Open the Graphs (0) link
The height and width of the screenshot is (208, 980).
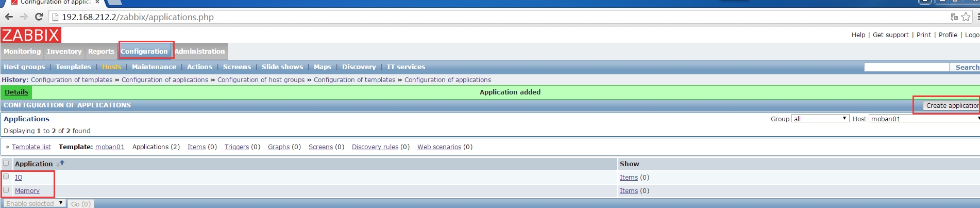point(279,147)
